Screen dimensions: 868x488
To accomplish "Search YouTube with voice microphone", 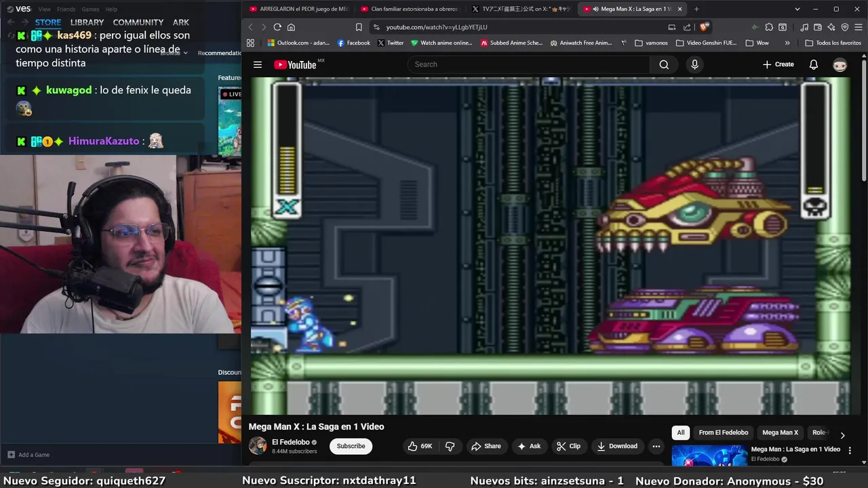I will (x=694, y=64).
